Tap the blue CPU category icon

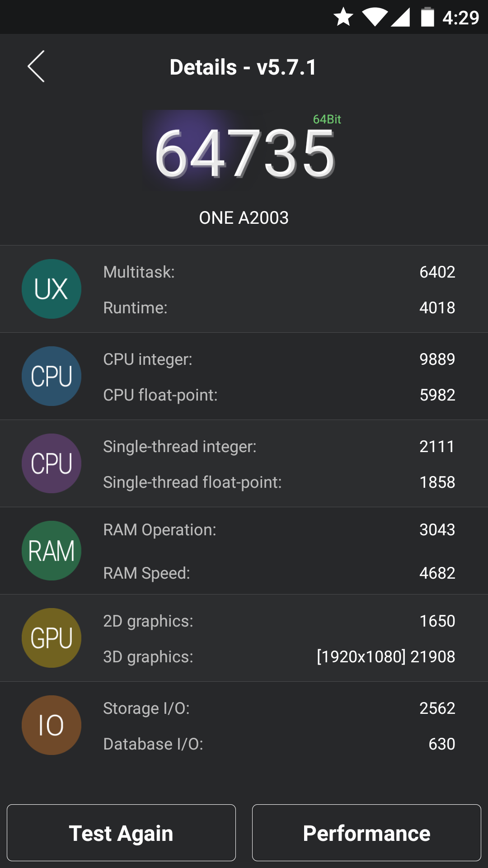[x=52, y=376]
